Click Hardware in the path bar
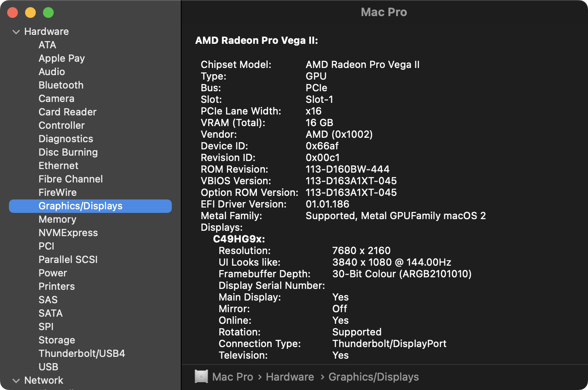 tap(290, 377)
